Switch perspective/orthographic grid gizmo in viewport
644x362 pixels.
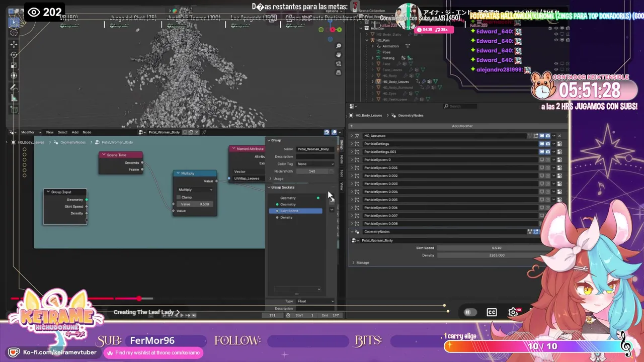coord(339,72)
